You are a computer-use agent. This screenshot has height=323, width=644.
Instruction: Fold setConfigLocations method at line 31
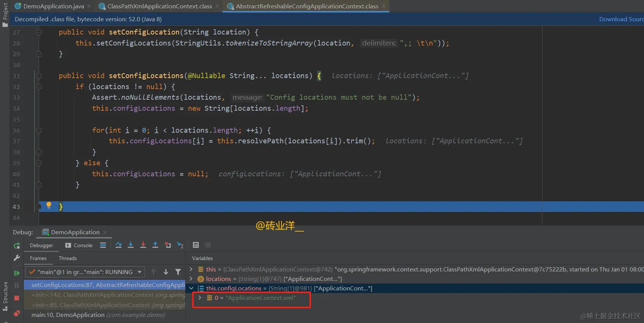(39, 76)
